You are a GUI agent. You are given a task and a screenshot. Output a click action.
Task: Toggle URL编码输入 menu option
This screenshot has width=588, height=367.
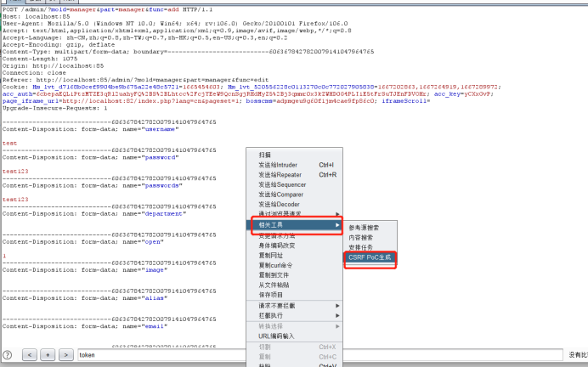coord(294,336)
